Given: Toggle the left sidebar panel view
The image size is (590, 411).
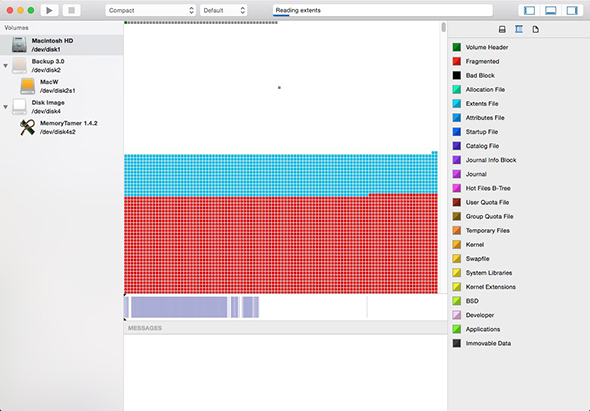Looking at the screenshot, I should click(x=529, y=10).
